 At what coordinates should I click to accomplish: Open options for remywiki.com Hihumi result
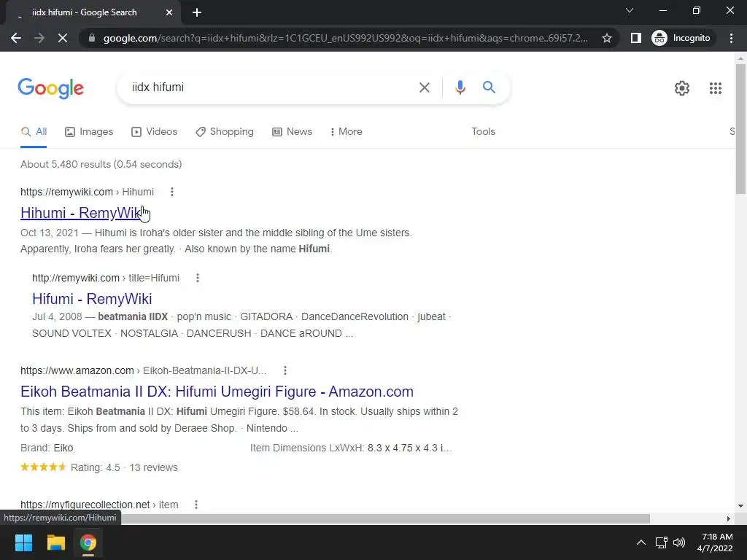172,192
